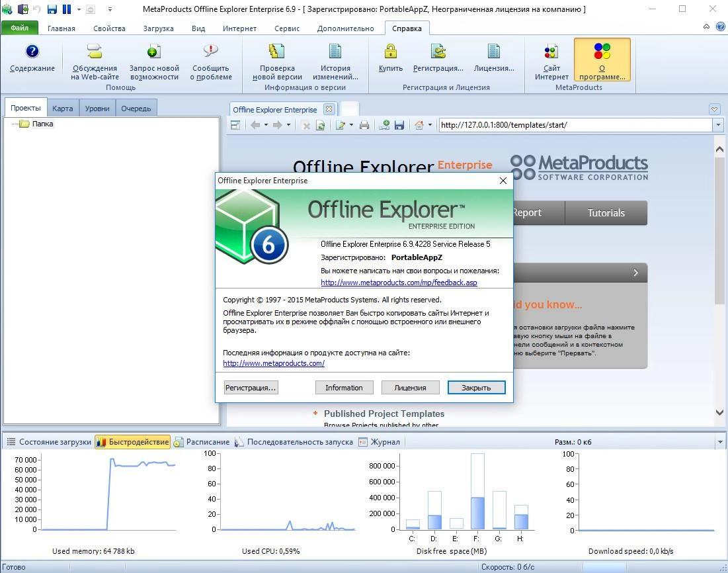Click the blue help question mark top right
Screen dimensions: 728x573
[721, 26]
